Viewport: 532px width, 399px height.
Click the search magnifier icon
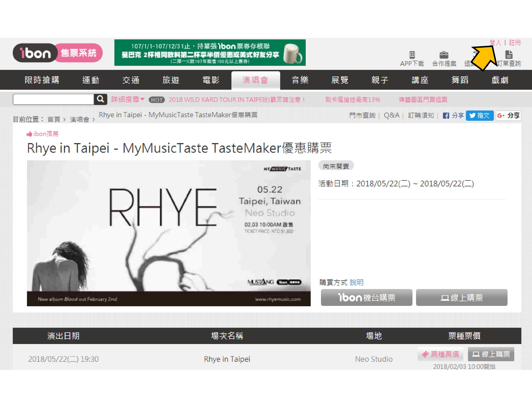[100, 99]
